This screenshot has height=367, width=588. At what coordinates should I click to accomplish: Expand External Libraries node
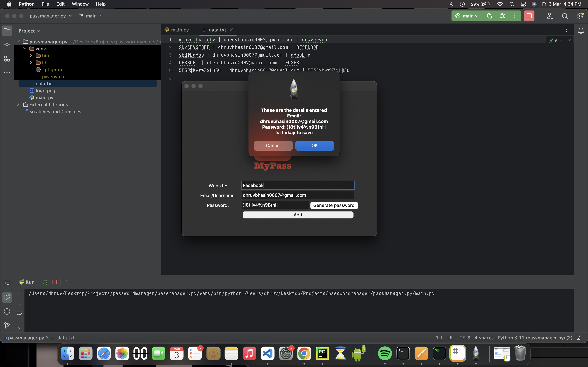click(x=18, y=105)
